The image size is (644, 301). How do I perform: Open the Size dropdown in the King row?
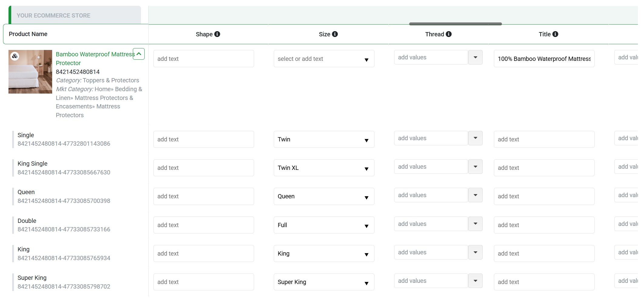click(x=324, y=253)
